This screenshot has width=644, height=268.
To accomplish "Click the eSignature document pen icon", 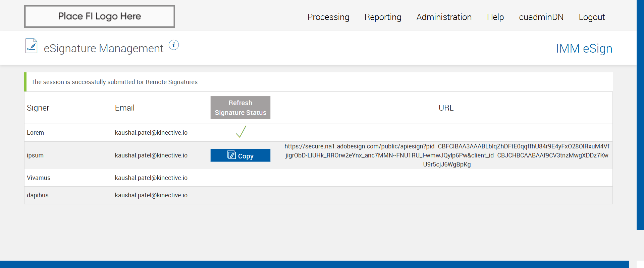I will (x=32, y=46).
